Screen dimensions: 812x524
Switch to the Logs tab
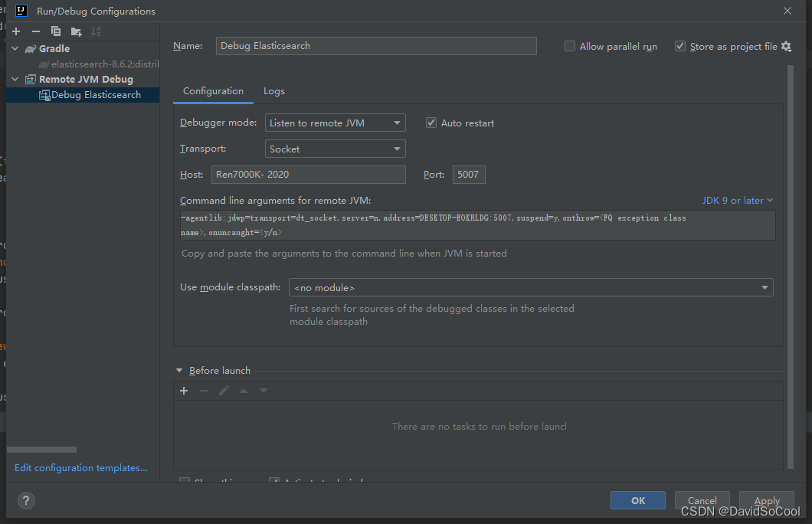coord(273,90)
